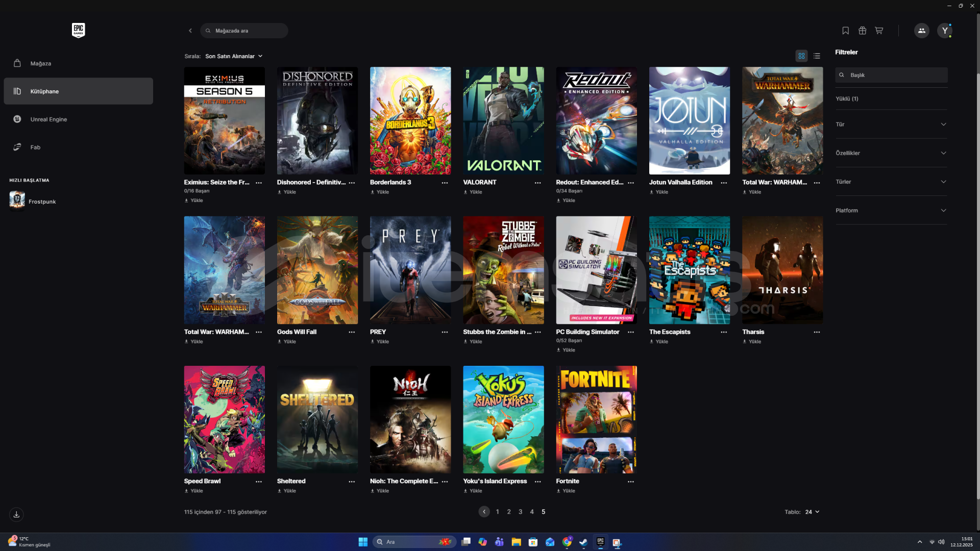Image resolution: width=980 pixels, height=551 pixels.
Task: Open the user profile avatar Y
Action: tap(945, 31)
